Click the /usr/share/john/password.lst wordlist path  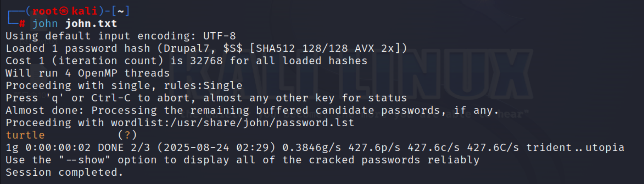click(233, 123)
